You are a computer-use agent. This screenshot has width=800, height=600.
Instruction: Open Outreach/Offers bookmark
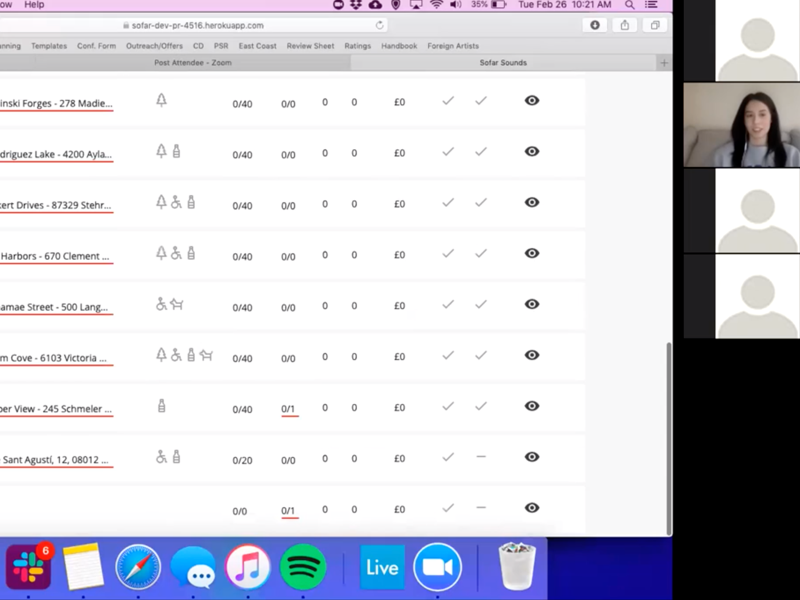click(154, 46)
